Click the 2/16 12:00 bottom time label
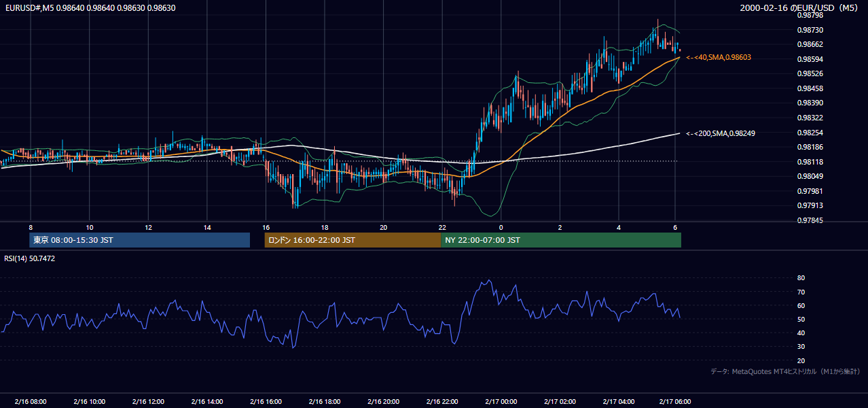The width and height of the screenshot is (868, 408). point(148,401)
